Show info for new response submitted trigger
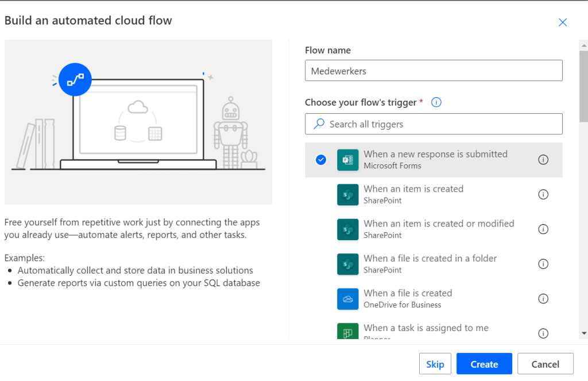The width and height of the screenshot is (588, 381). tap(543, 160)
